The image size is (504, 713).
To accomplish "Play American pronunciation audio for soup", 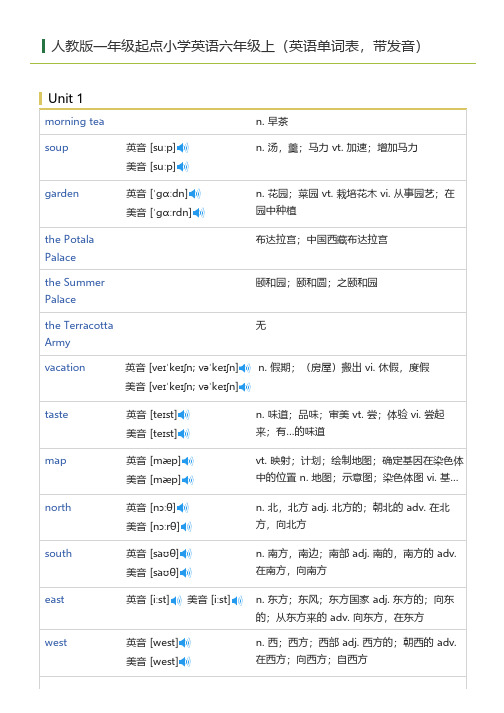I will 182,167.
